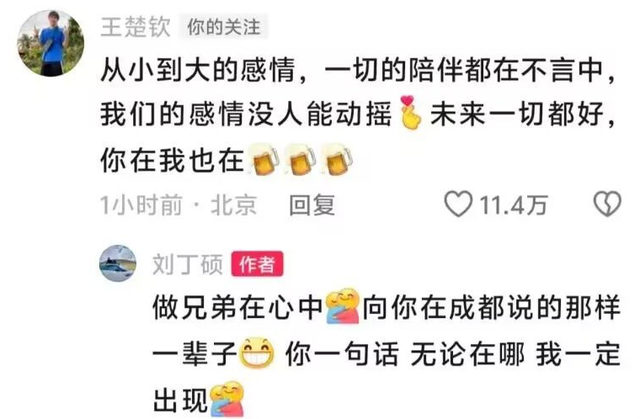640x419 pixels.
Task: Select reply text 你一句话 无论在哪
Action: pos(405,353)
